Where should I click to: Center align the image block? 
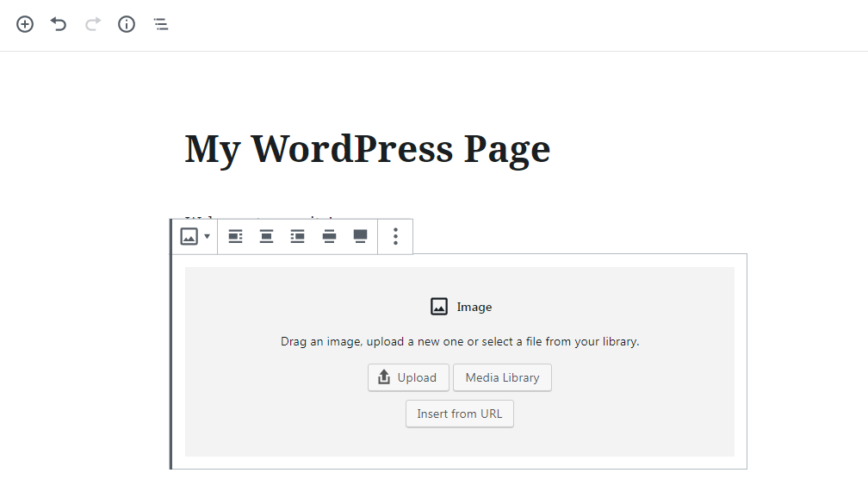pos(266,236)
